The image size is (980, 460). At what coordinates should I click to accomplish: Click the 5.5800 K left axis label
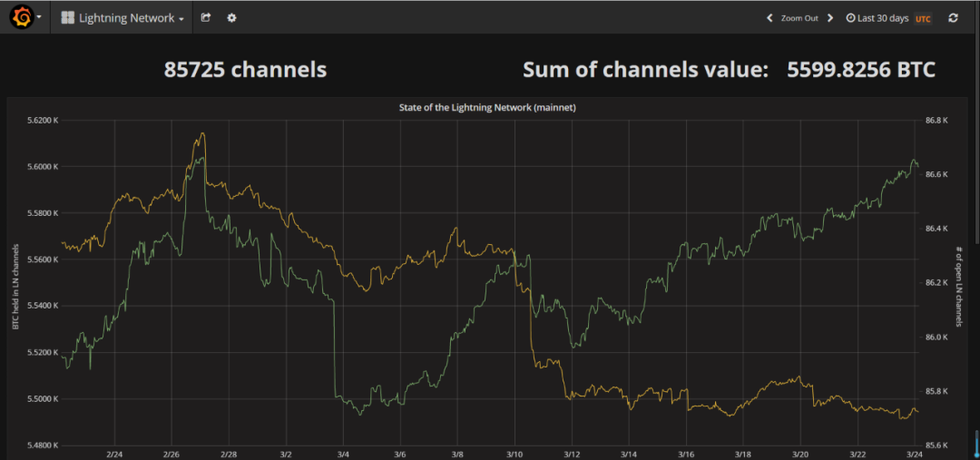click(x=44, y=213)
